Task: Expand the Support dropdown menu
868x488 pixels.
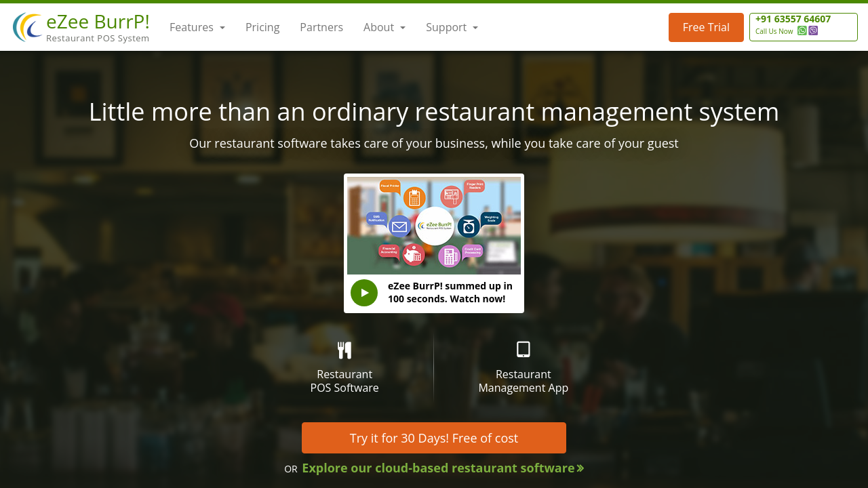Action: click(452, 27)
